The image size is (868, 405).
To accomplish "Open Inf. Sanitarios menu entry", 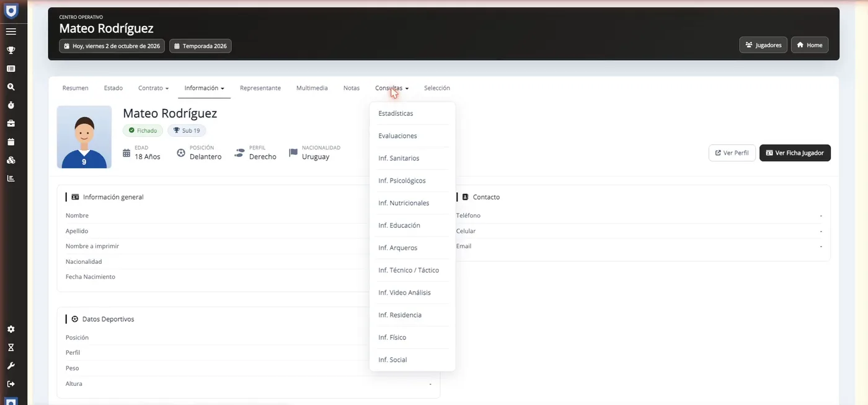I will click(x=412, y=158).
